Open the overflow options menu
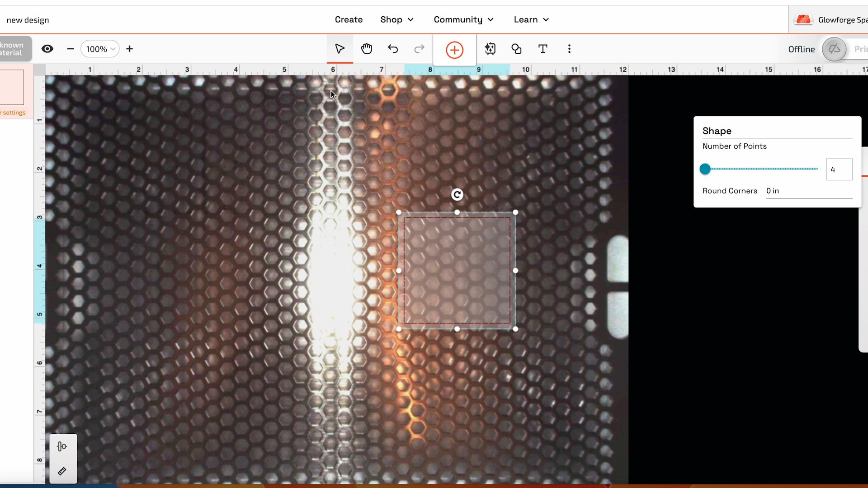868x488 pixels. [569, 49]
